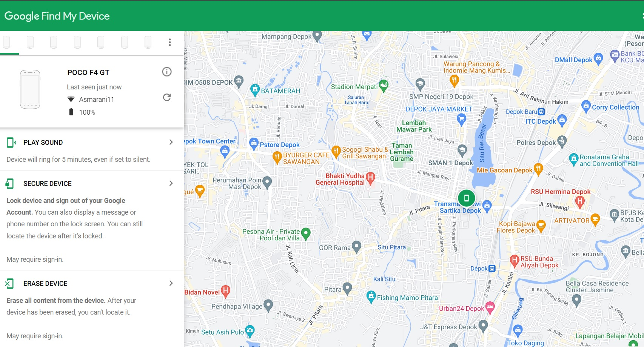
Task: Click the green device location marker on map
Action: click(x=467, y=198)
